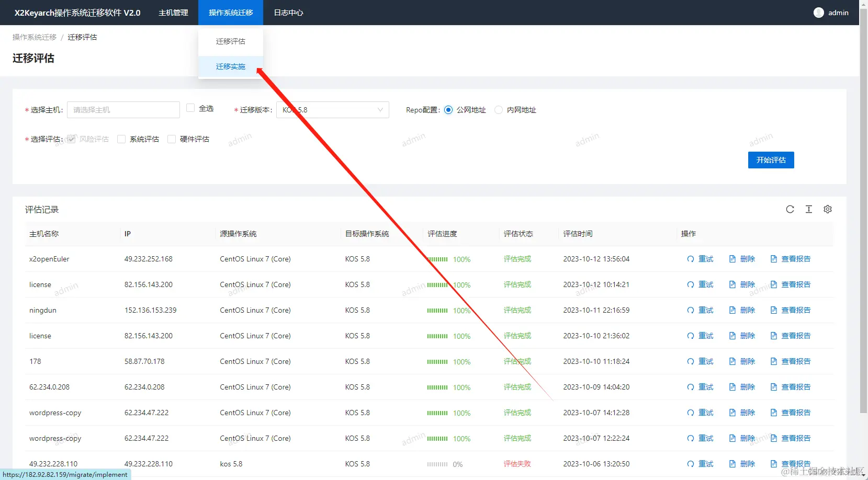Screen dimensions: 868x480
Task: Enable the 系统评估 checkbox
Action: 121,139
